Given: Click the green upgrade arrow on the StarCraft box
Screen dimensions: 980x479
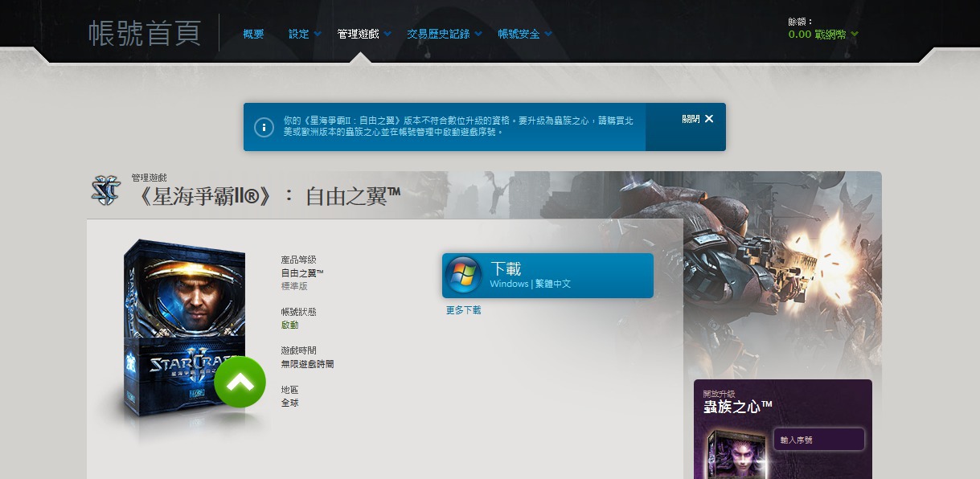Looking at the screenshot, I should tap(240, 382).
